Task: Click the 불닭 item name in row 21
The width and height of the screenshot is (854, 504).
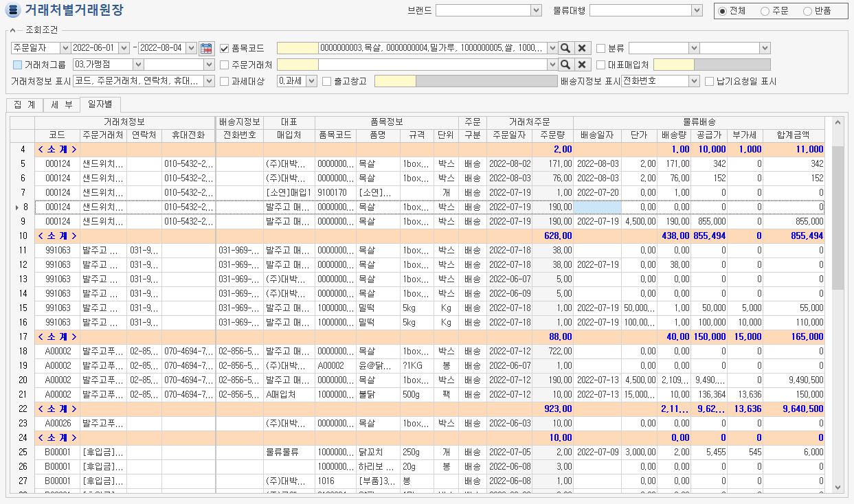Action: [378, 394]
